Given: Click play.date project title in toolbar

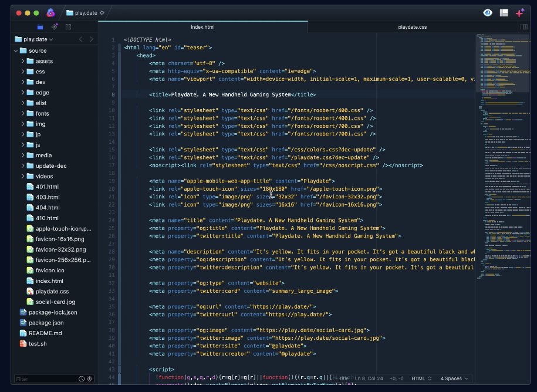Looking at the screenshot, I should [86, 13].
